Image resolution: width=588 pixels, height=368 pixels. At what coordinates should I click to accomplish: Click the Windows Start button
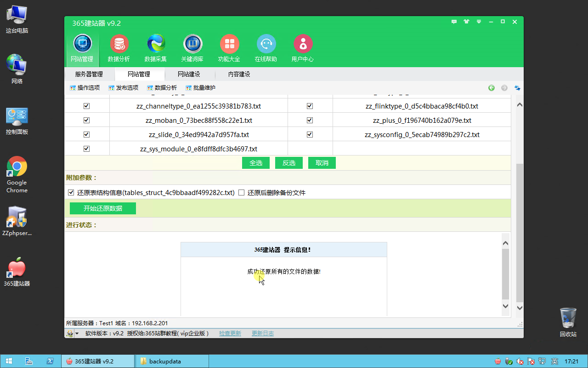[9, 361]
